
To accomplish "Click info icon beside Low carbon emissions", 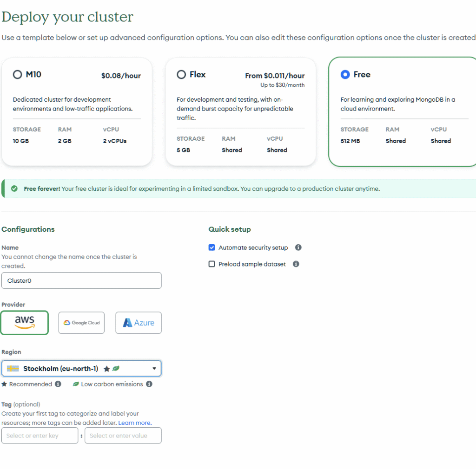I will click(149, 384).
